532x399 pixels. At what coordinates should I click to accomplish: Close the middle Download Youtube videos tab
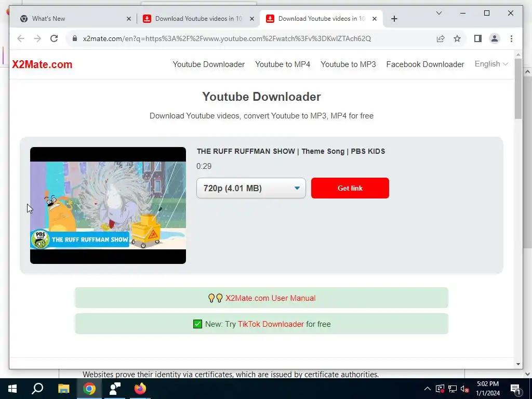click(252, 19)
